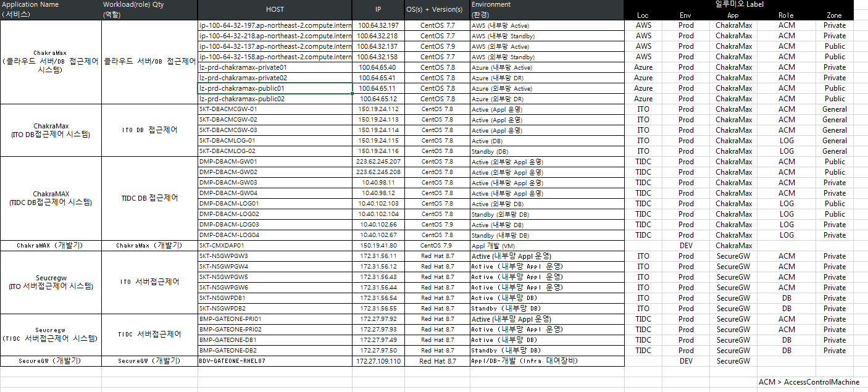The image size is (868, 392).
Task: Click host cell DMP-DBACM-LOG03
Action: tap(275, 225)
